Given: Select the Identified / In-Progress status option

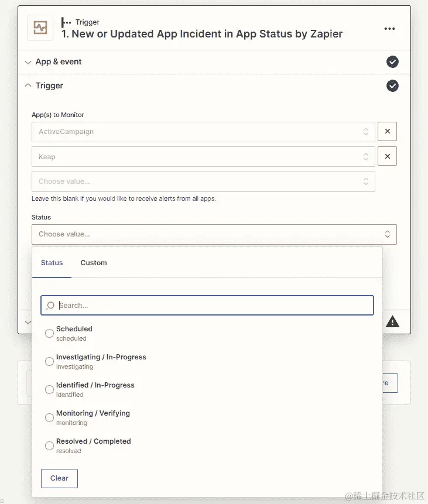Looking at the screenshot, I should pyautogui.click(x=49, y=389).
